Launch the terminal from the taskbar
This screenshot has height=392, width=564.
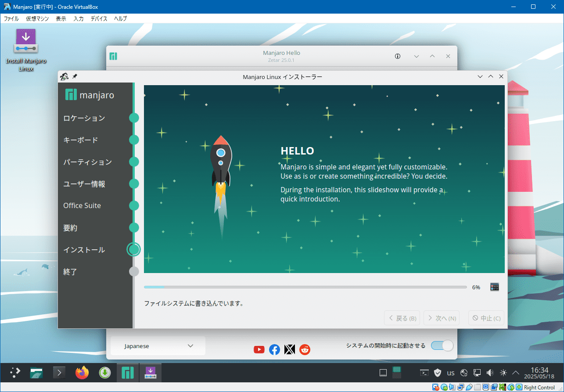point(59,373)
